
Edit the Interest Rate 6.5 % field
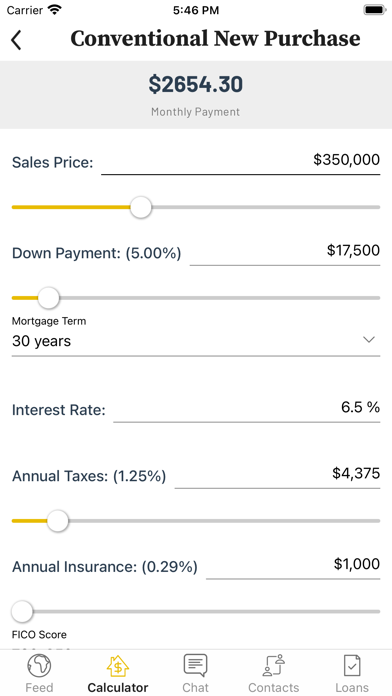(247, 409)
